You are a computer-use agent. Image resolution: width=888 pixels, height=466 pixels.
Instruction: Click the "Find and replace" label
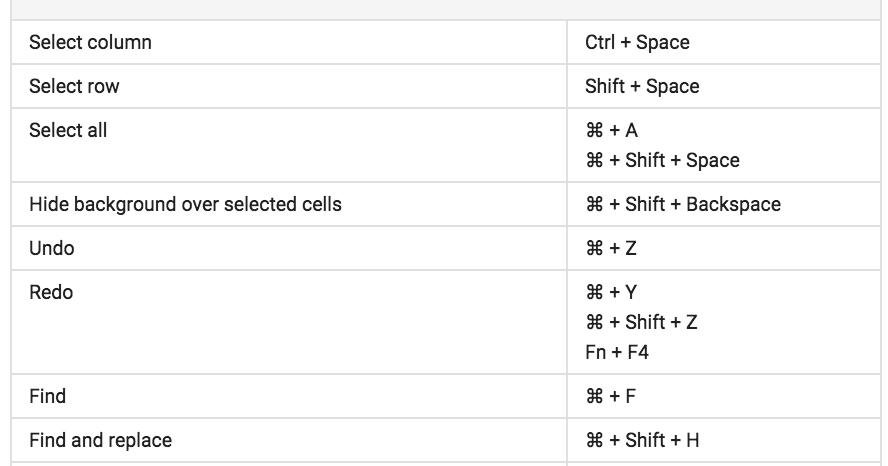(x=100, y=440)
